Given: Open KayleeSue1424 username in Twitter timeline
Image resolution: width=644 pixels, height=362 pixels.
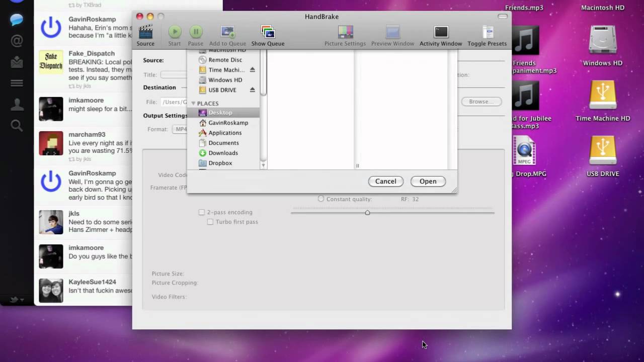Looking at the screenshot, I should [92, 282].
